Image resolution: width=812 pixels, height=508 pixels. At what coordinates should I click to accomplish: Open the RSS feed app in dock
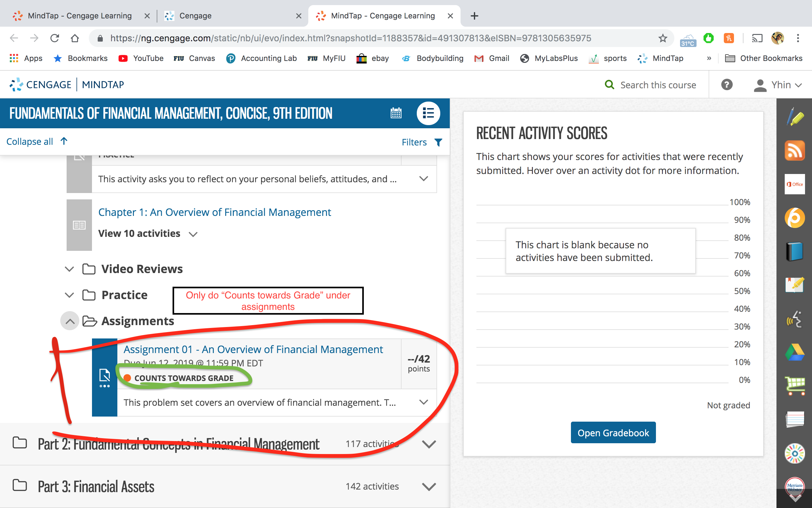(x=795, y=150)
